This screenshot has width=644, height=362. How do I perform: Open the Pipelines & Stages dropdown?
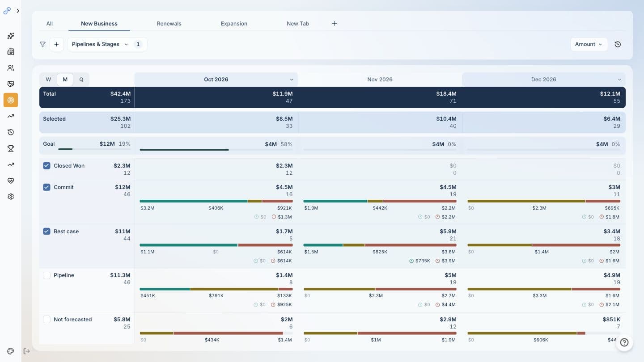point(107,44)
